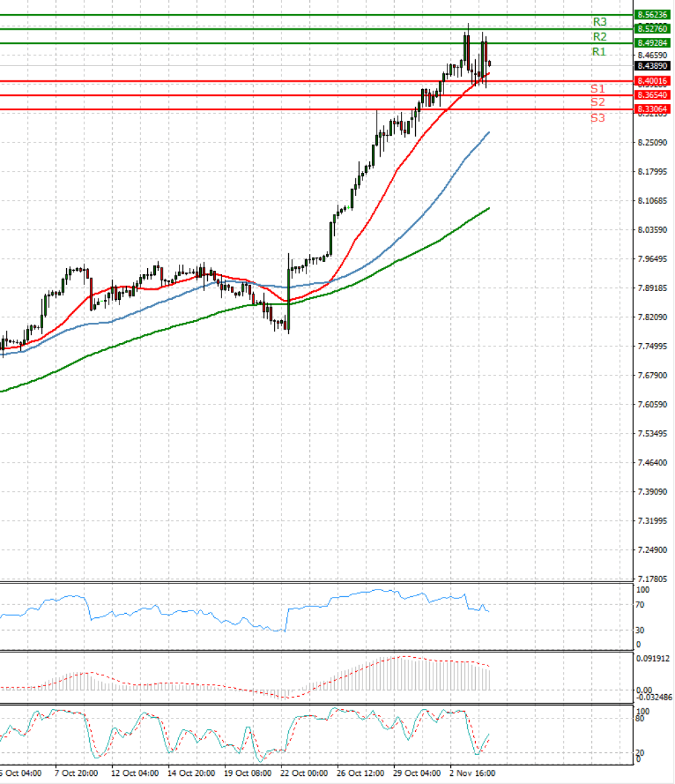Click the 29 Oct 04:00 time label
The width and height of the screenshot is (675, 784).
pos(416,773)
